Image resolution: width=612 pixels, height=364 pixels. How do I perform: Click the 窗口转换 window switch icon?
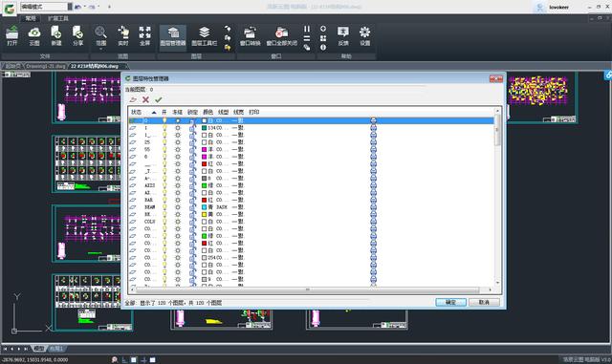[251, 36]
